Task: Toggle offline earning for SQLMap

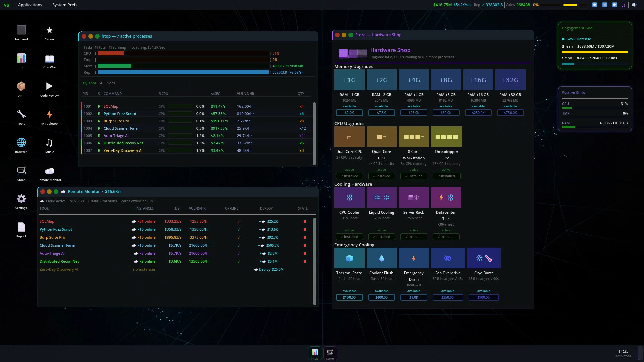Action: 239,221
